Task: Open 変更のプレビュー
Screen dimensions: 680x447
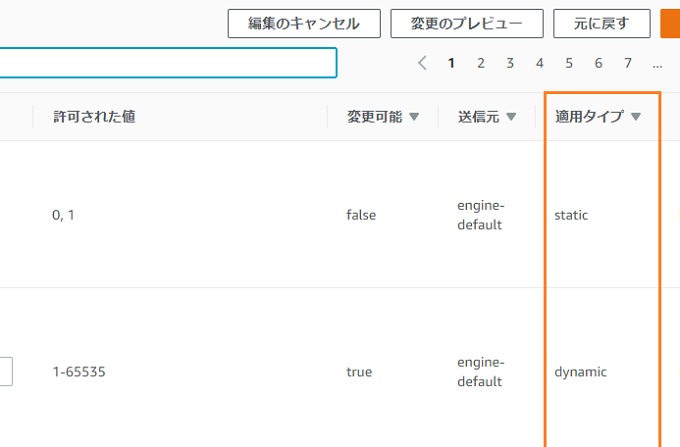Action: [x=467, y=23]
